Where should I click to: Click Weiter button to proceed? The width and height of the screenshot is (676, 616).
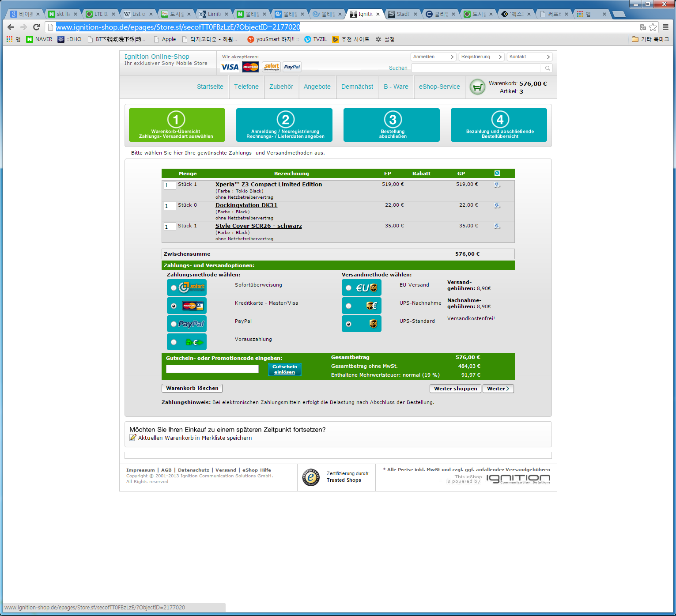tap(498, 389)
